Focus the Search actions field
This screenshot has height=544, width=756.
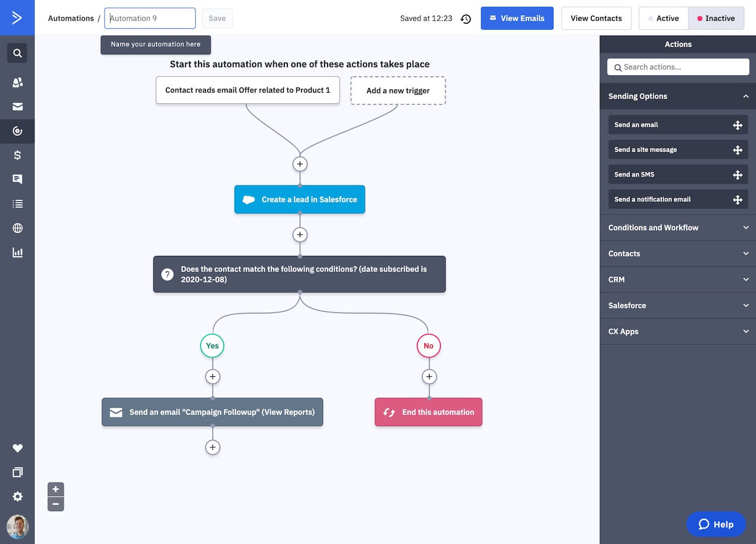pos(678,67)
